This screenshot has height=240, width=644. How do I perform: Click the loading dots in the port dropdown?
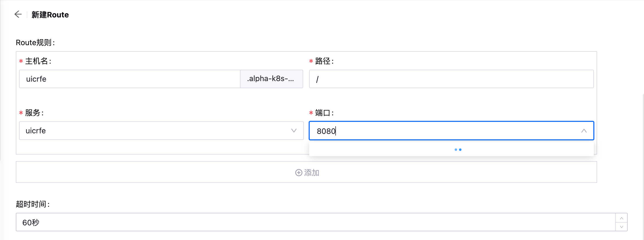pyautogui.click(x=458, y=150)
